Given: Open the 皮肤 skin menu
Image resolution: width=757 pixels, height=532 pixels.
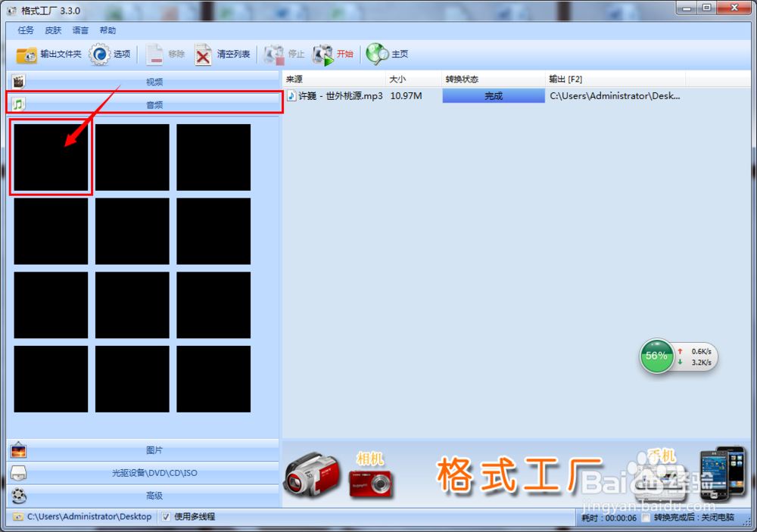Looking at the screenshot, I should pyautogui.click(x=53, y=30).
